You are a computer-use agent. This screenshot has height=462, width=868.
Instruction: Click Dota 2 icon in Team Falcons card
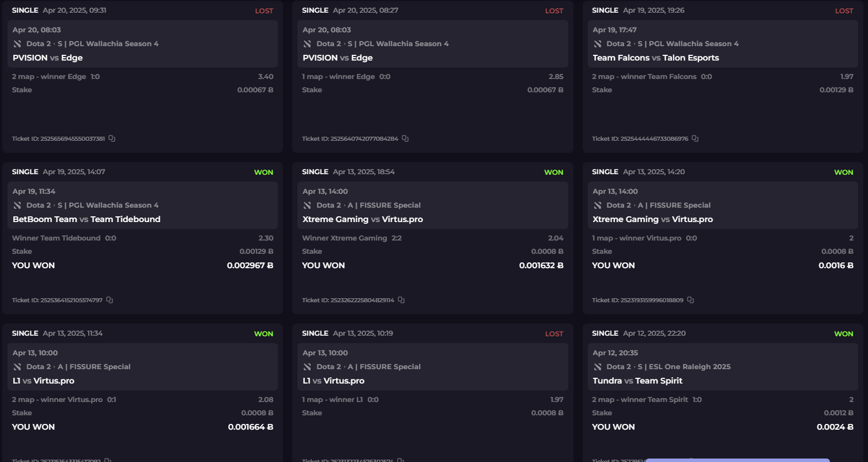pos(598,44)
